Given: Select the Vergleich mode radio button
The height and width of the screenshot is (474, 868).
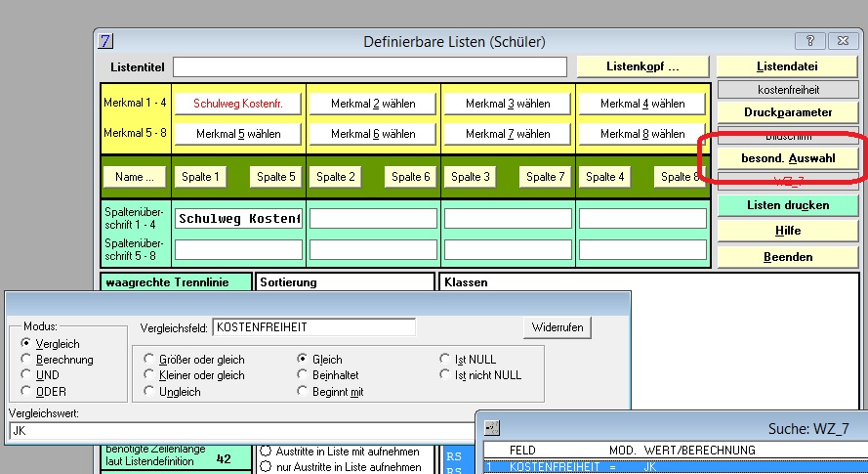Looking at the screenshot, I should coord(25,343).
